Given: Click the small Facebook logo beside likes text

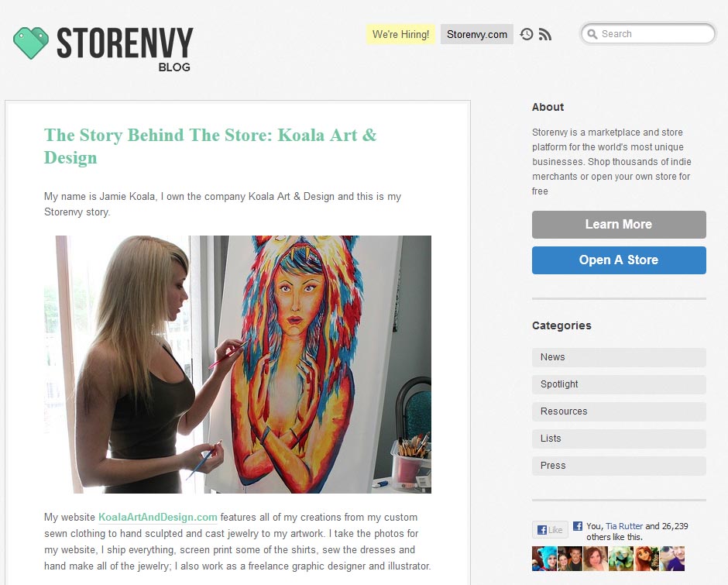Looking at the screenshot, I should click(x=578, y=526).
